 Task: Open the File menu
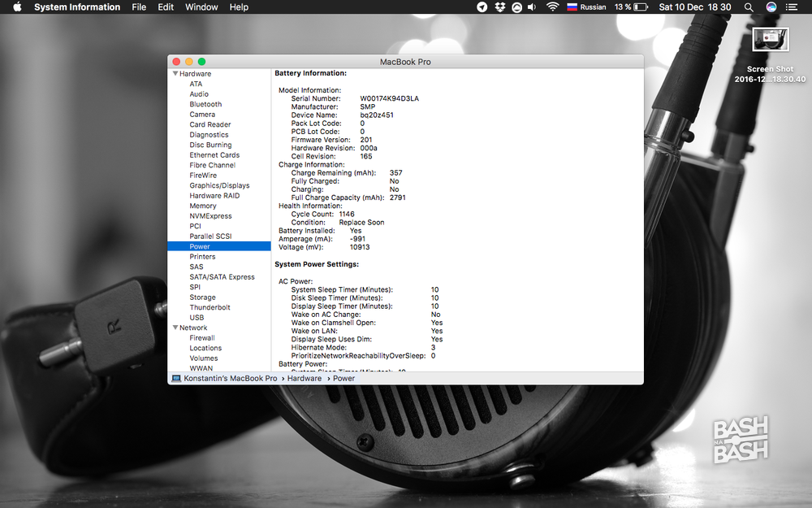click(139, 7)
